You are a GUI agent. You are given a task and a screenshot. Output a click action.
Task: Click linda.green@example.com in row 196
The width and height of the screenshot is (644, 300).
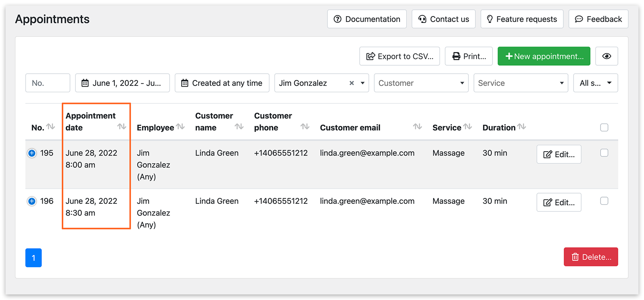point(367,201)
